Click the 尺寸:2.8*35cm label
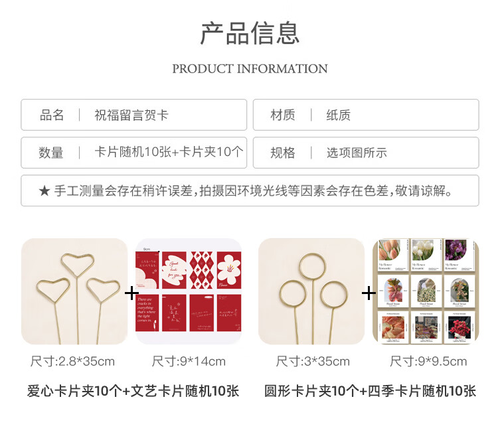The image size is (498, 448). tap(72, 361)
